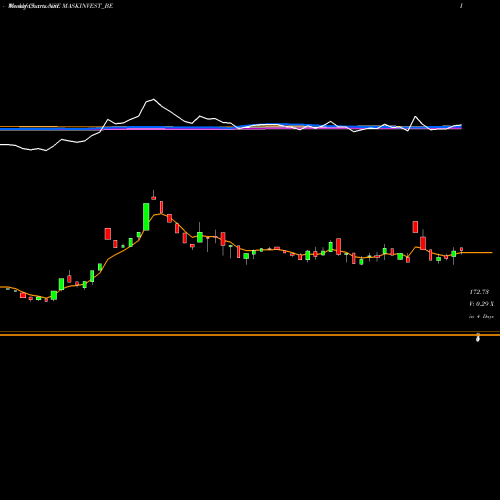Viewport: 500px width, 500px height.
Task: Click the V: 0.29 X volume label
Action: click(x=481, y=304)
